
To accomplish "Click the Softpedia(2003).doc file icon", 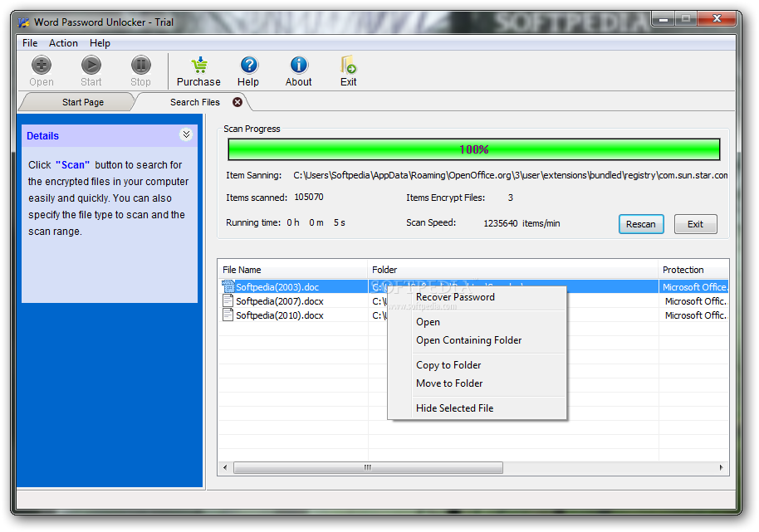I will pos(228,286).
